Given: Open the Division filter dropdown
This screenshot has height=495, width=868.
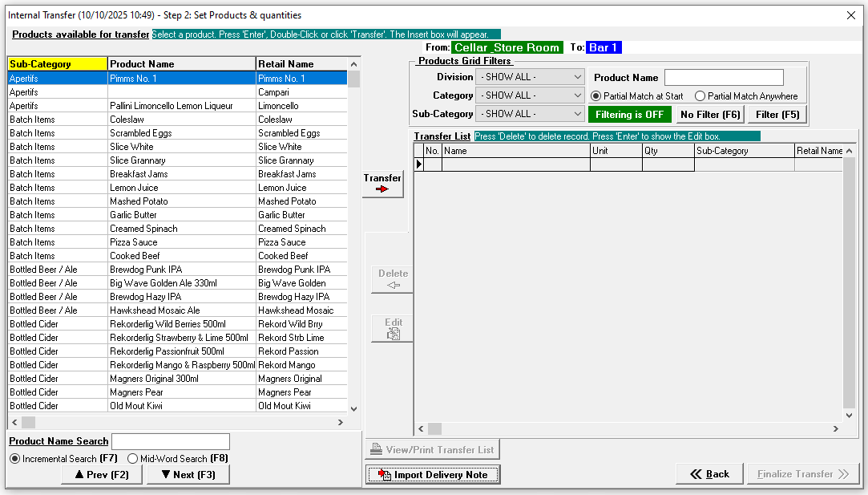Looking at the screenshot, I should tap(530, 77).
